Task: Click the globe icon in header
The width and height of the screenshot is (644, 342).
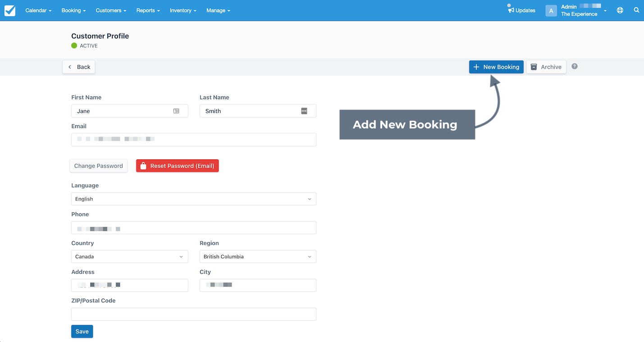Action: 620,10
